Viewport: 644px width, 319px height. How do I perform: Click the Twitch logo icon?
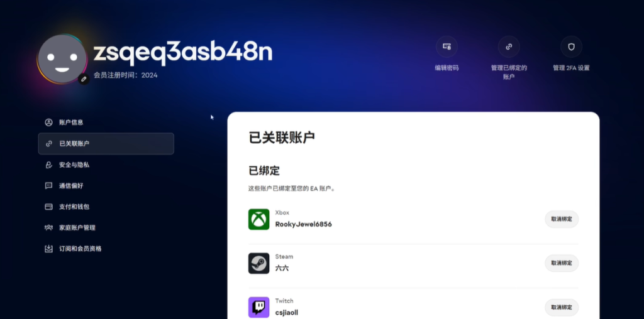pos(258,307)
